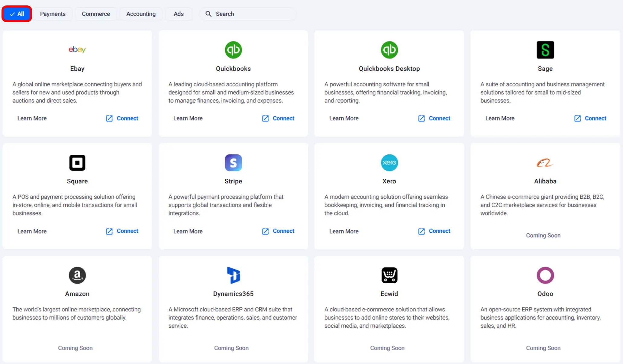Click the eBay logo icon
The width and height of the screenshot is (623, 364).
[77, 50]
